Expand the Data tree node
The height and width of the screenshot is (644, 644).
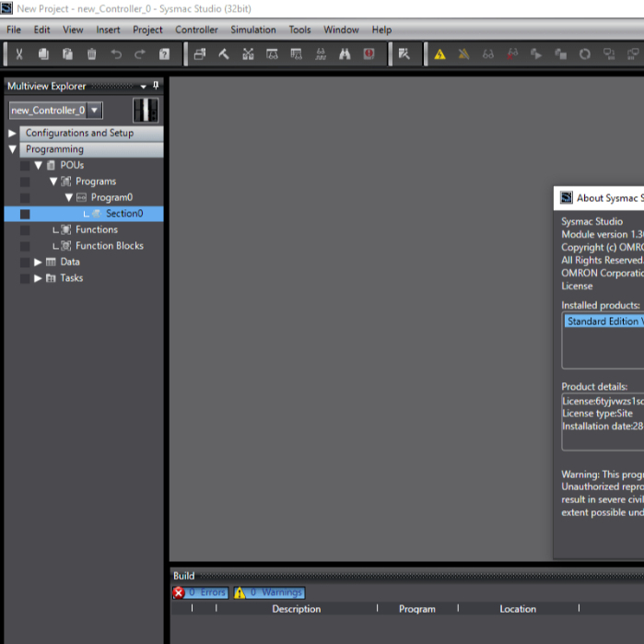click(x=38, y=263)
